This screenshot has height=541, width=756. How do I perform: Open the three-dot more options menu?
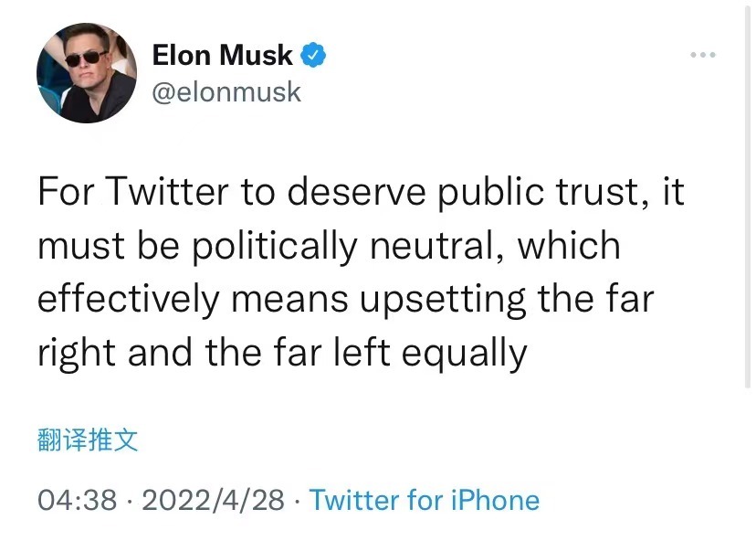pos(702,55)
